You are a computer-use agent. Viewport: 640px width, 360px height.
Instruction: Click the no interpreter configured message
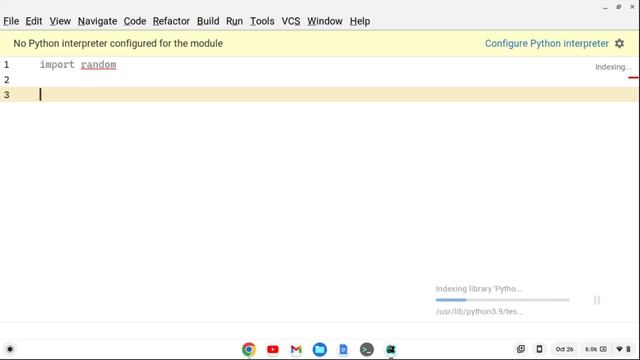(x=118, y=43)
